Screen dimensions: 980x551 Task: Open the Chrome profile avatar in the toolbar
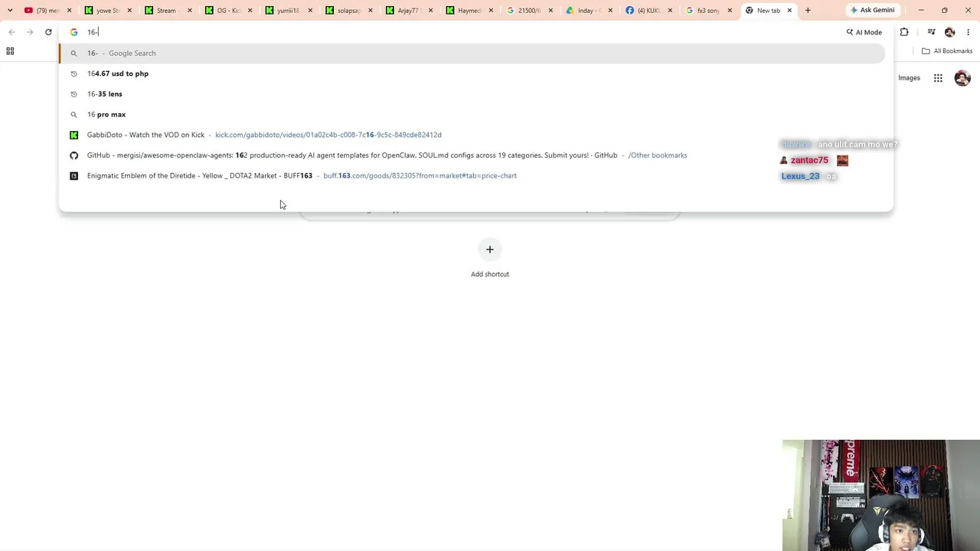(950, 32)
